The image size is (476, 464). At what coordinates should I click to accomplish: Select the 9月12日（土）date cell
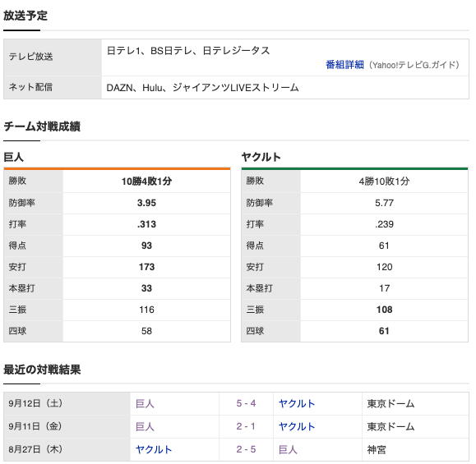click(x=67, y=404)
